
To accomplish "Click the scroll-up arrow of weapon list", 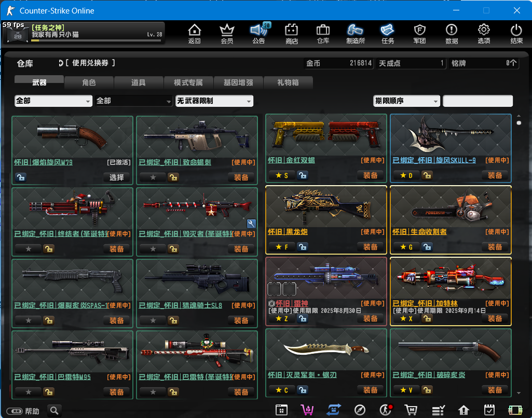I will [x=519, y=116].
